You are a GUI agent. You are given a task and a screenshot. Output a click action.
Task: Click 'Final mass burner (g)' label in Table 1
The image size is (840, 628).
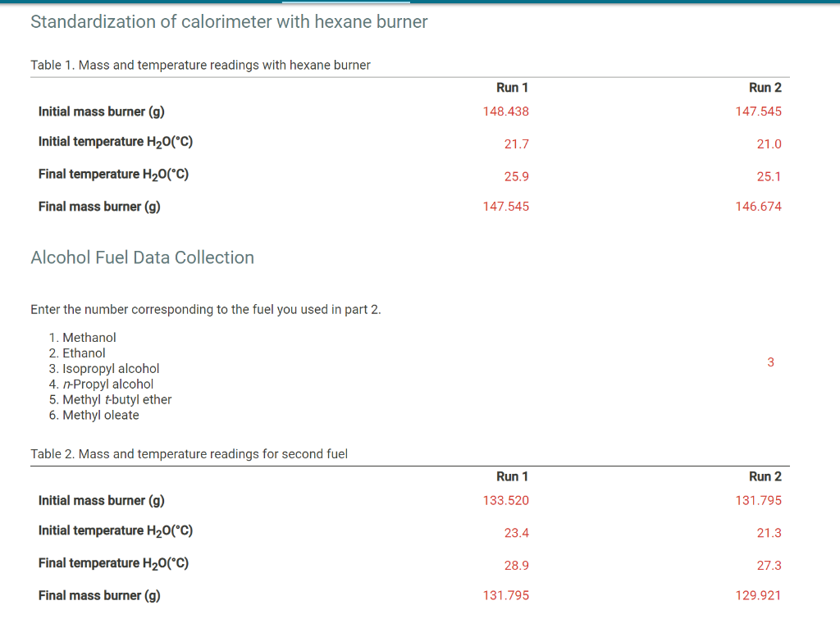tap(99, 207)
